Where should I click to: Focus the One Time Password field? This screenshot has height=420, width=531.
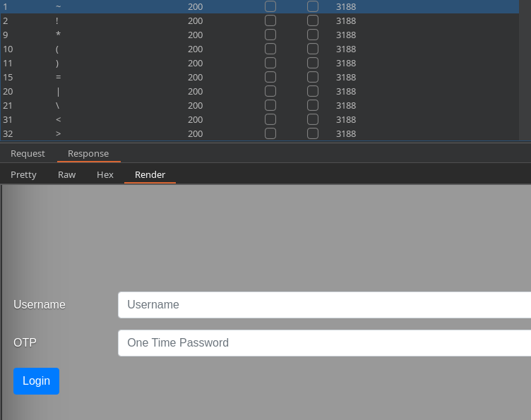point(325,343)
